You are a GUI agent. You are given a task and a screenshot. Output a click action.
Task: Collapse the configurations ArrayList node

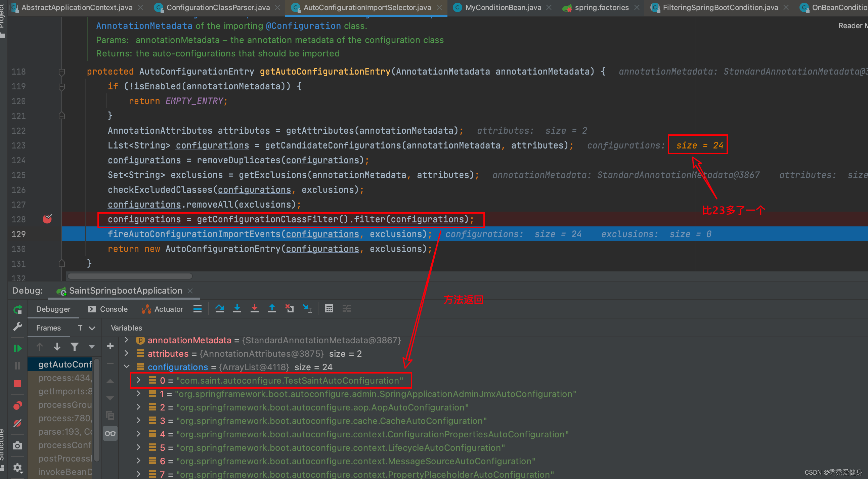[127, 366]
